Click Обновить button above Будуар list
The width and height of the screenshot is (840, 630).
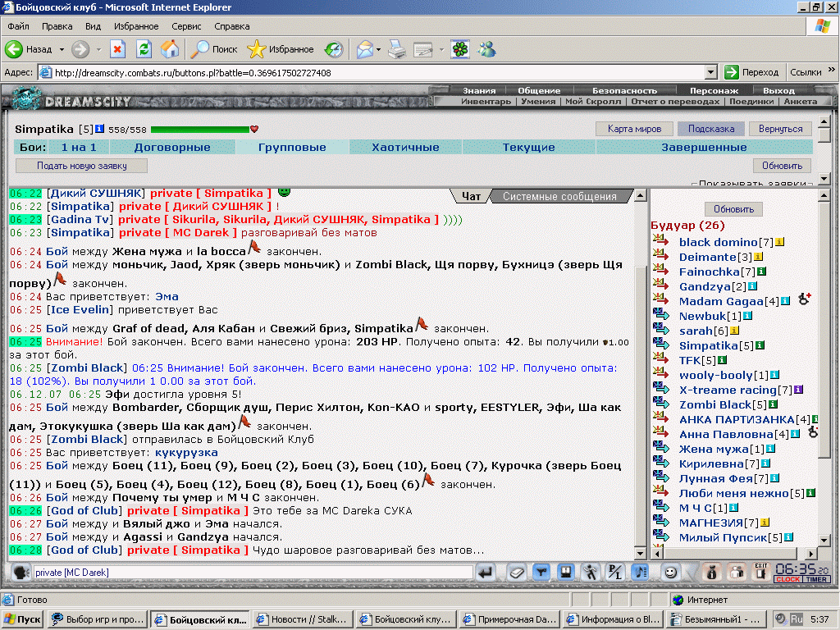pyautogui.click(x=733, y=209)
